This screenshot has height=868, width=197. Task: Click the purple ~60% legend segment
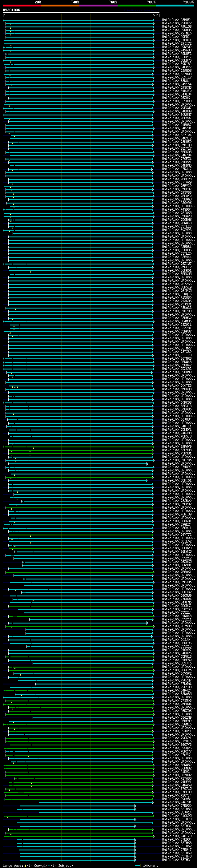coord(99,6)
